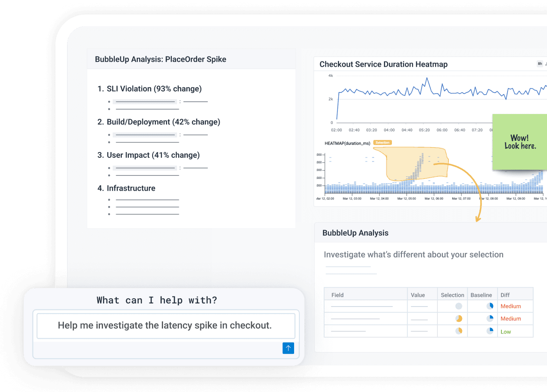Click the '05:20' x-axis label
Viewport: 547px width, 392px height.
[x=424, y=130]
